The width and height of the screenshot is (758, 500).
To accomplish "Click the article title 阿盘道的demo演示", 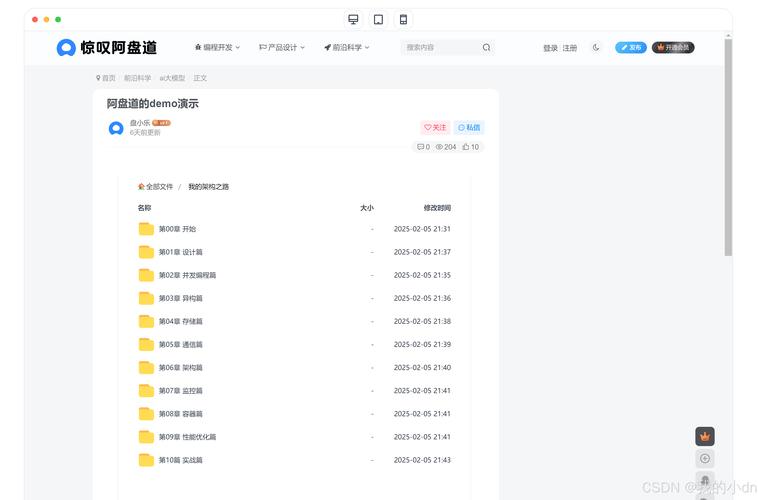I will click(x=153, y=103).
